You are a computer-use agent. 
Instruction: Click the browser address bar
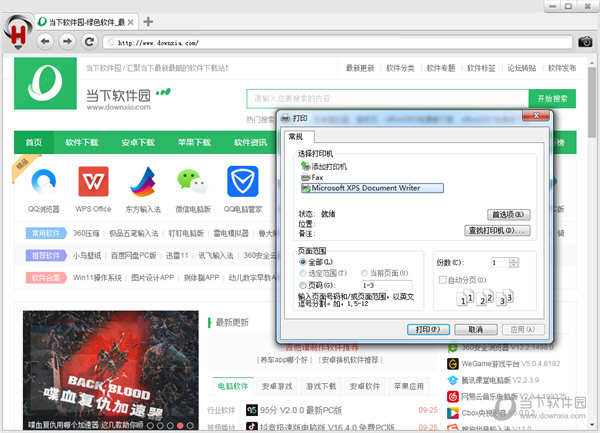click(338, 42)
